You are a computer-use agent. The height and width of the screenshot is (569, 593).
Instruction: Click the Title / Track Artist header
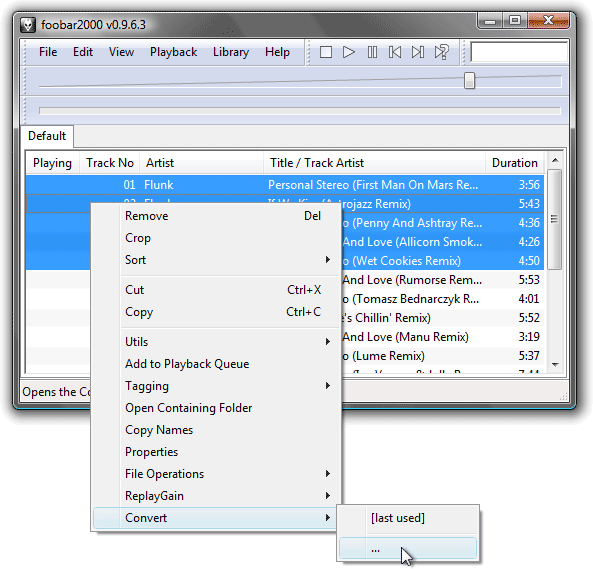[374, 163]
